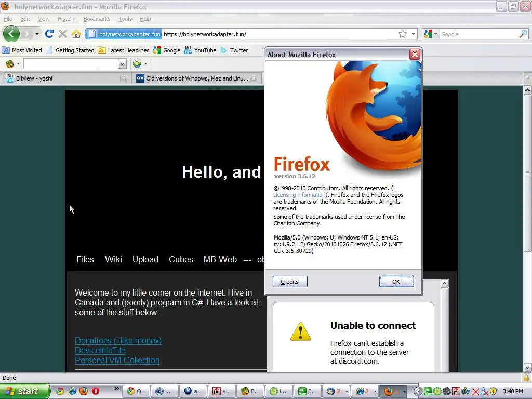Image resolution: width=532 pixels, height=399 pixels.
Task: Expand the Quick Launch overflow chevron
Action: (x=117, y=389)
